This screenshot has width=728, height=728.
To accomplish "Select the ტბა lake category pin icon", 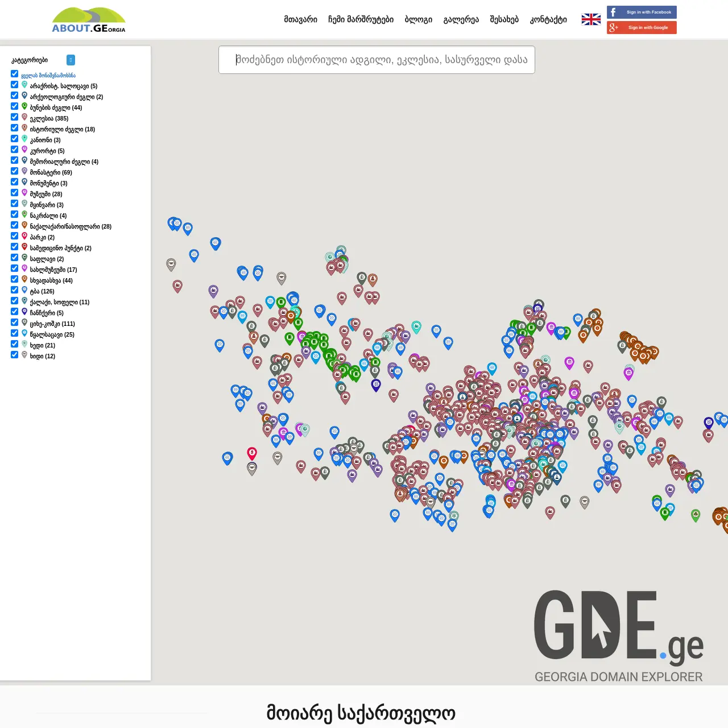I will 24,289.
